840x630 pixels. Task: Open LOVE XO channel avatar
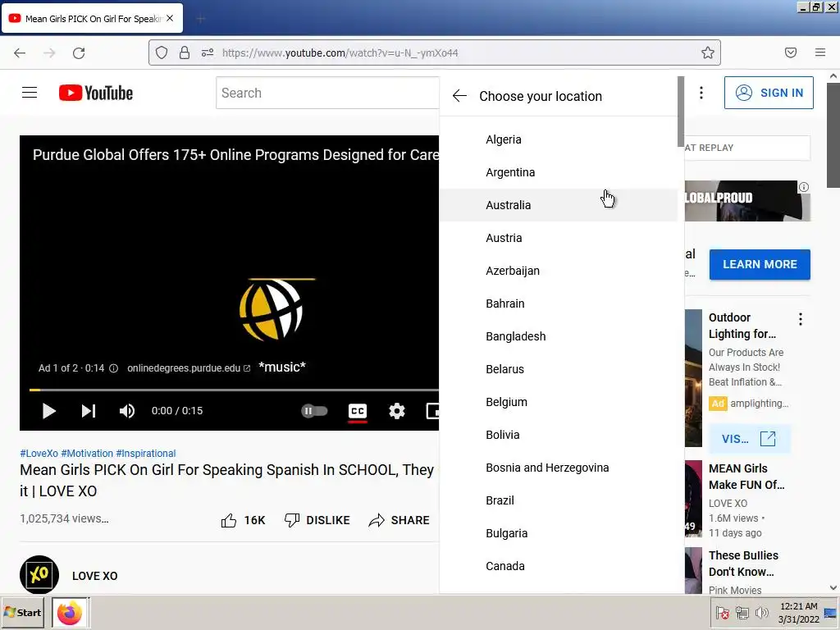[39, 575]
